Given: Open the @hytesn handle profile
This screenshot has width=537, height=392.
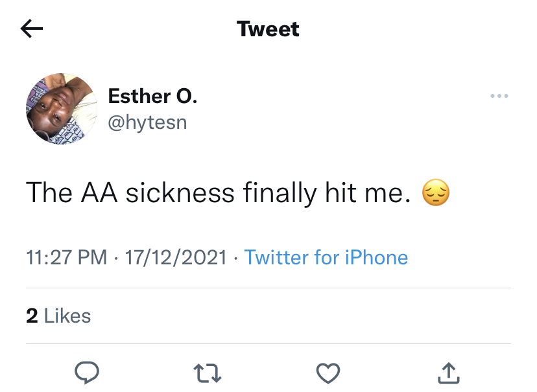Looking at the screenshot, I should pyautogui.click(x=147, y=122).
